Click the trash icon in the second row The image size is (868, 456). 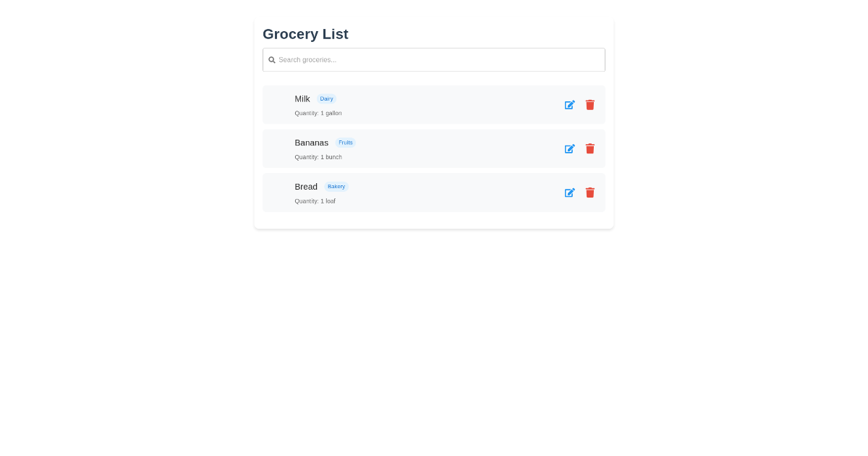coord(590,148)
